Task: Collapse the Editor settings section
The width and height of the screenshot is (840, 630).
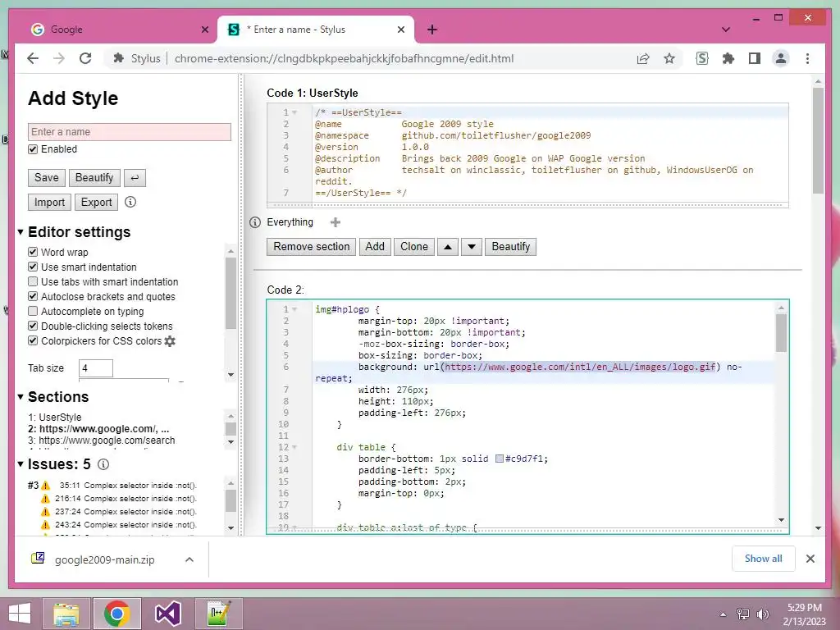Action: pos(21,232)
